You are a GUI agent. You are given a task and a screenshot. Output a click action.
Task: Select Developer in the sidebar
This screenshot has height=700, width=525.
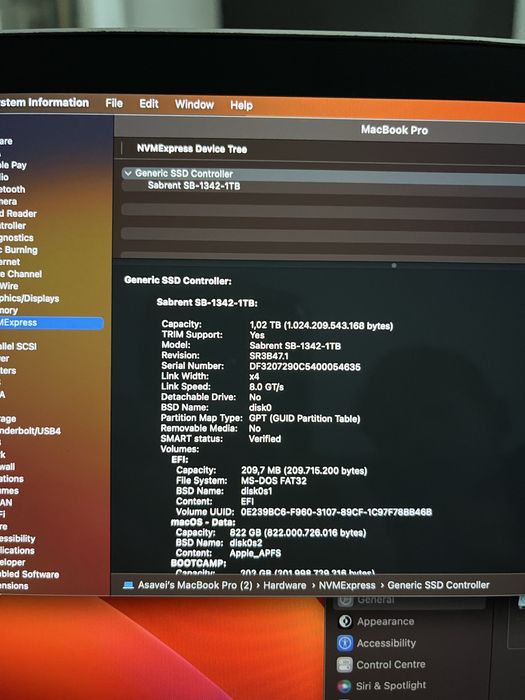point(12,562)
